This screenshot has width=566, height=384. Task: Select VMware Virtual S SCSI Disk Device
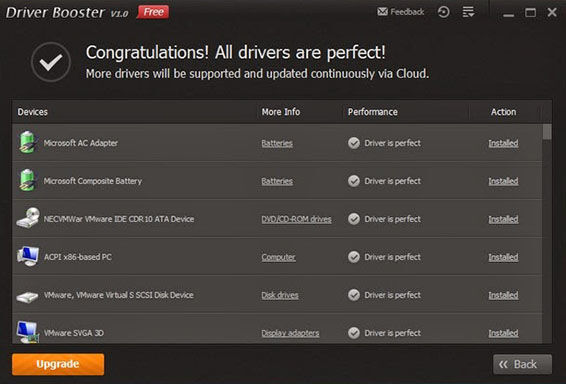pyautogui.click(x=118, y=295)
